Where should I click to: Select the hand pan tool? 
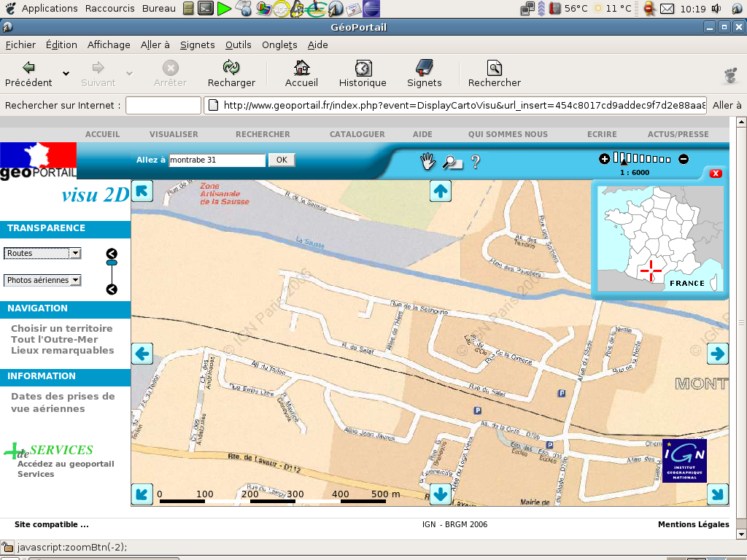coord(427,161)
